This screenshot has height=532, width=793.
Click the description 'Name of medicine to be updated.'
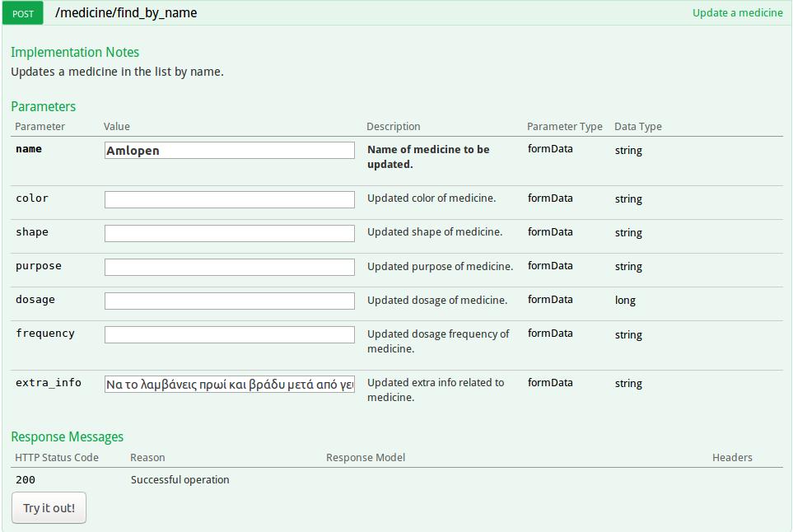click(x=428, y=156)
